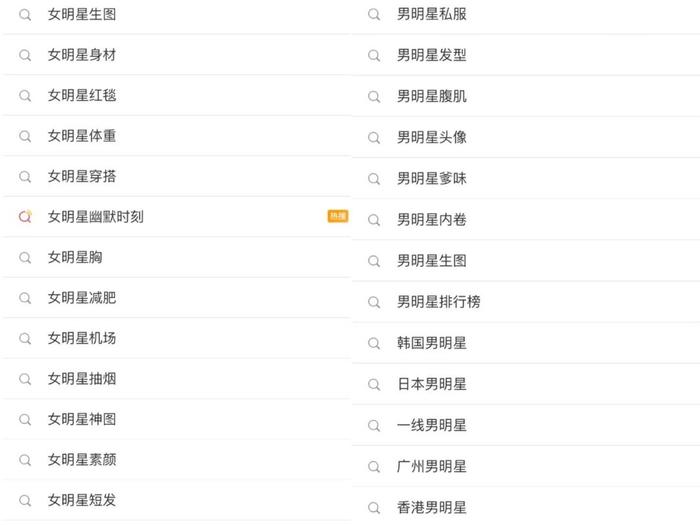The image size is (700, 525).
Task: Select the 女明星穿搭 search suggestion
Action: (x=176, y=176)
